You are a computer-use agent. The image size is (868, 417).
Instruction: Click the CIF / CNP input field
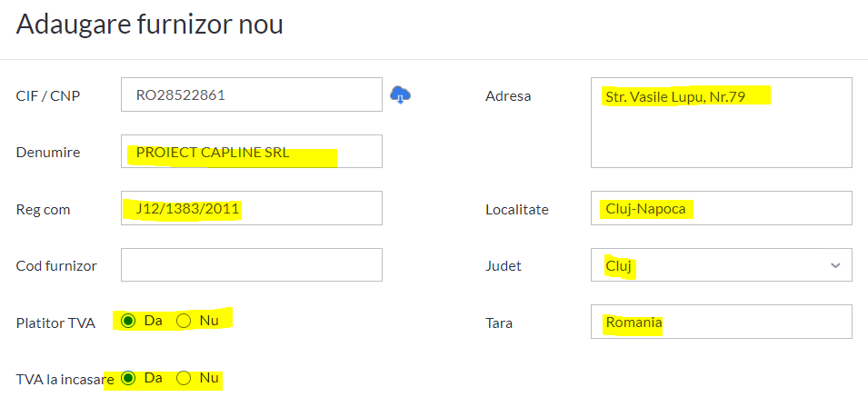(x=252, y=94)
